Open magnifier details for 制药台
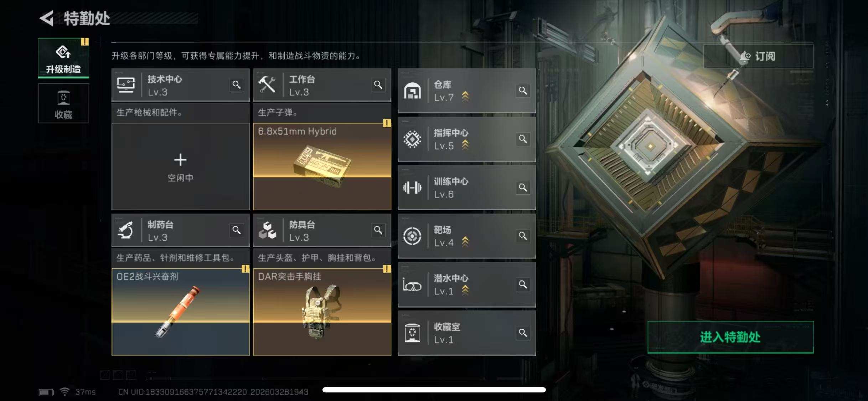Viewport: 868px width, 401px height. click(237, 230)
